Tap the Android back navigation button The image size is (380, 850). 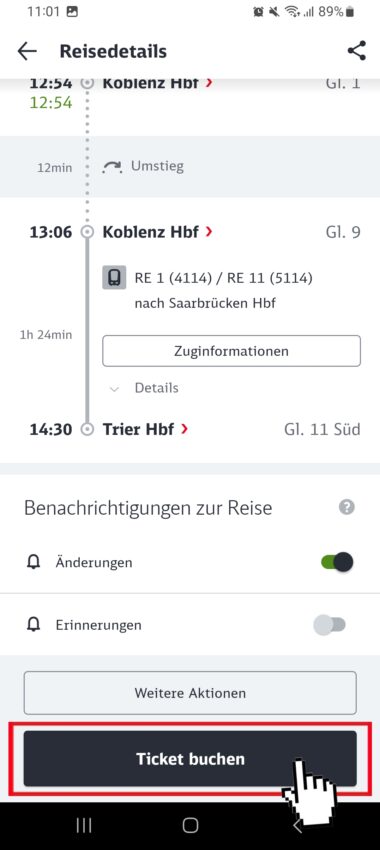297,825
